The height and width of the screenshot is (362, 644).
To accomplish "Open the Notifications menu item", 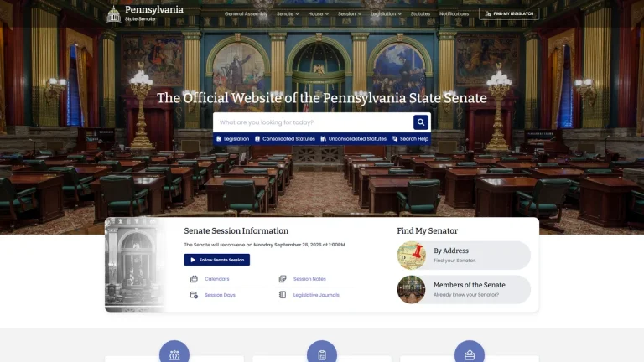I will (454, 13).
